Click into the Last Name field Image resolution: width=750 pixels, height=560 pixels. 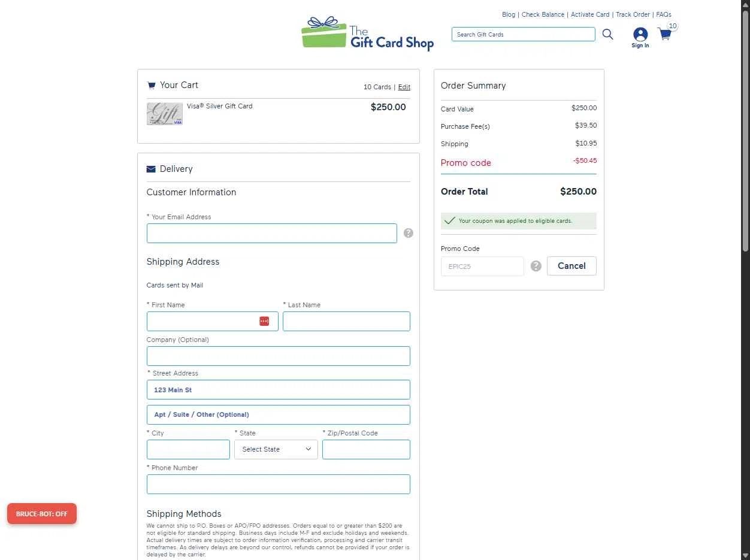coord(346,321)
